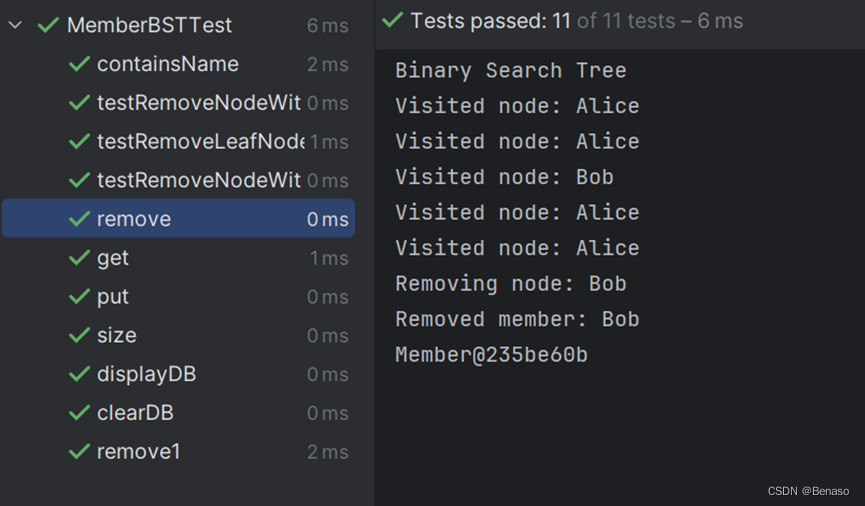865x506 pixels.
Task: Click the passed icon beside testRemoveLeafNode
Action: pyautogui.click(x=79, y=141)
